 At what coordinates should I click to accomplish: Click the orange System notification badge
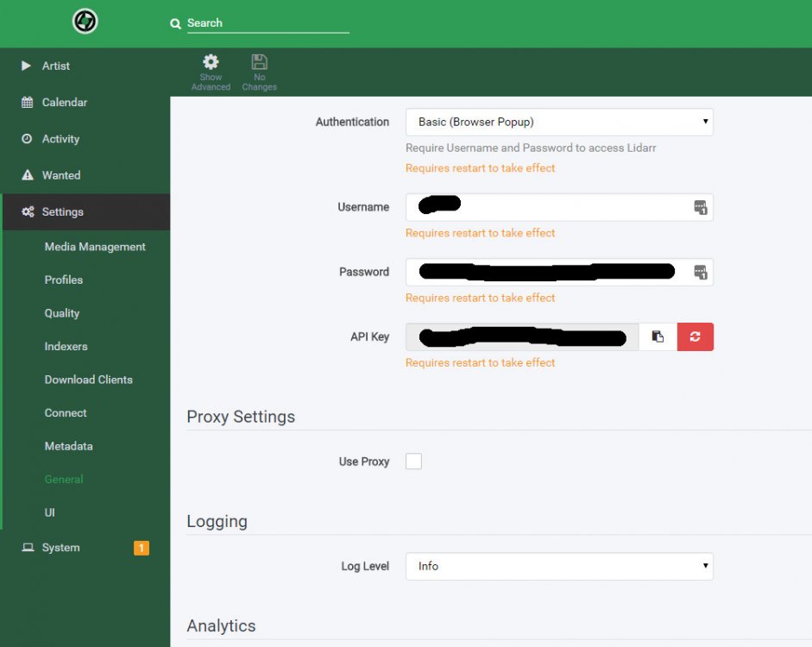point(142,548)
